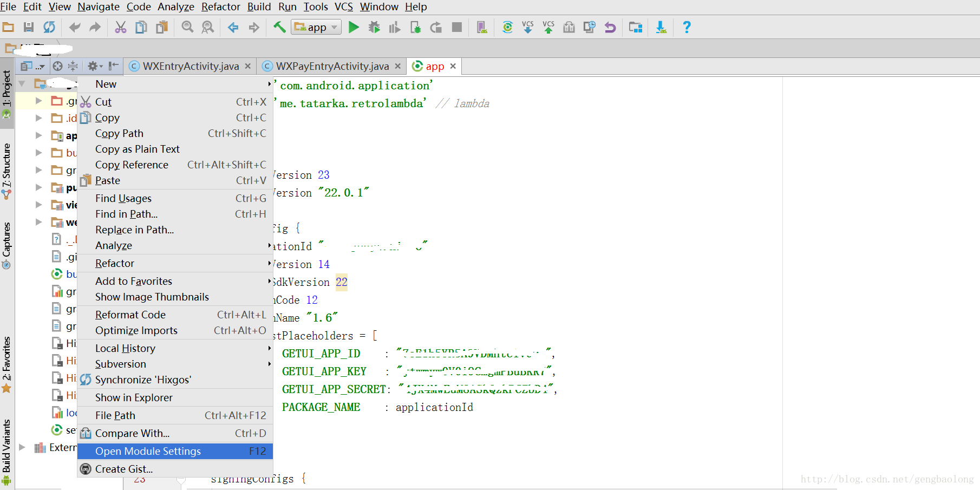Click the VCS Commit Changes icon
Image resolution: width=980 pixels, height=490 pixels.
pos(548,27)
